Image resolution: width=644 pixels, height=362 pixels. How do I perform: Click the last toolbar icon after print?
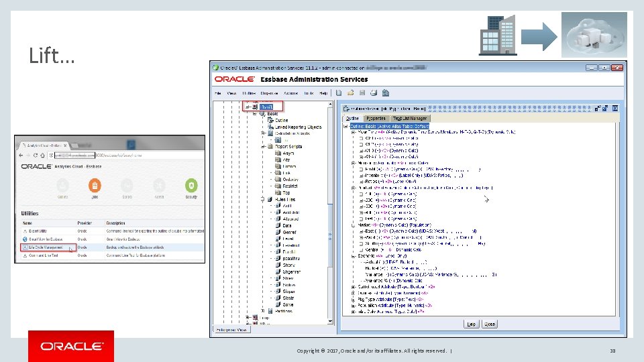tap(386, 93)
